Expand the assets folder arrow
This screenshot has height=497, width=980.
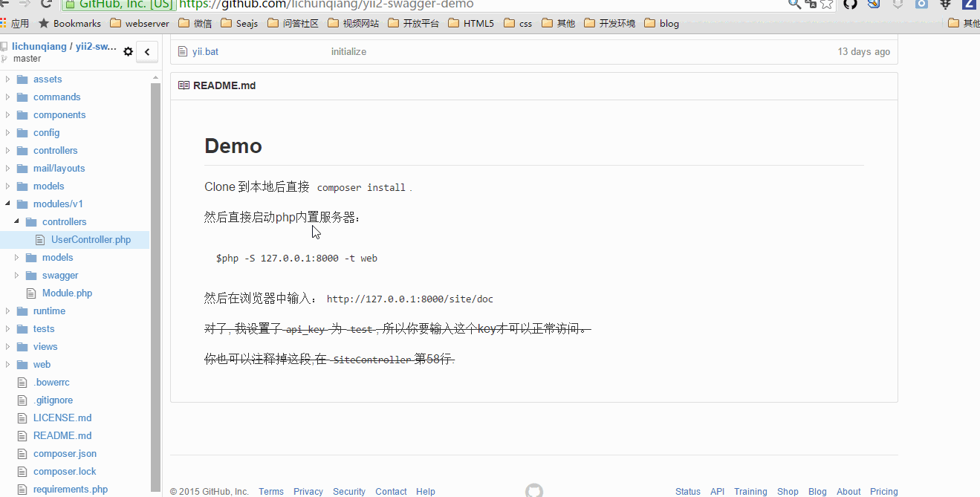point(7,79)
